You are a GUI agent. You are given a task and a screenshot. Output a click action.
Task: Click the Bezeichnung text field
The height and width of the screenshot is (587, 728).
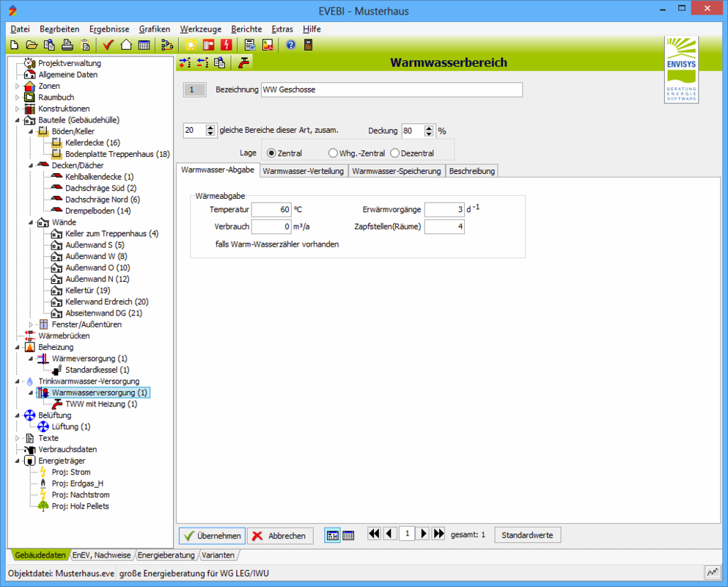pos(391,90)
